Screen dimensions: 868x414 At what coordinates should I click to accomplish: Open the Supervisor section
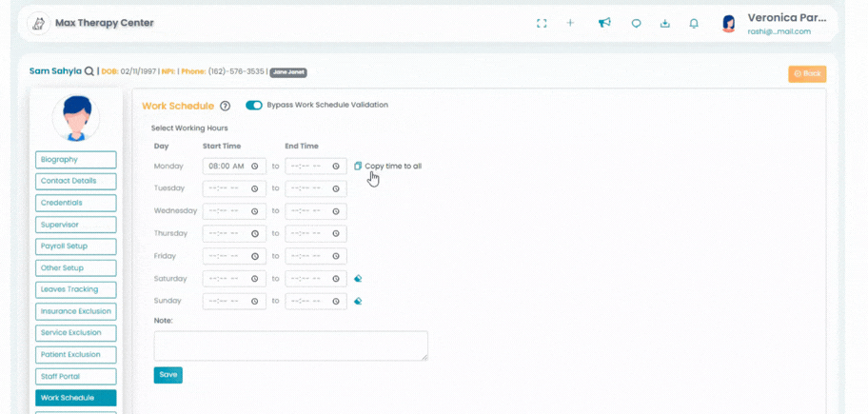click(x=76, y=225)
